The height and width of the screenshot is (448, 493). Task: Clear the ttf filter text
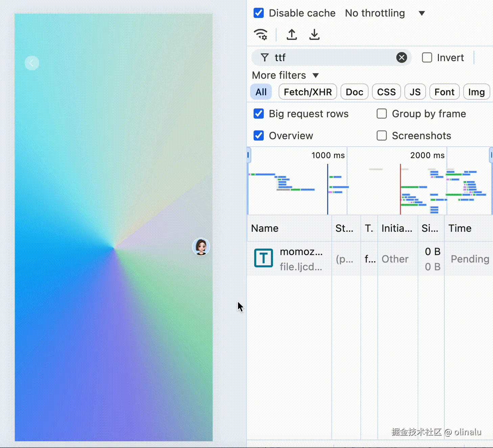401,58
